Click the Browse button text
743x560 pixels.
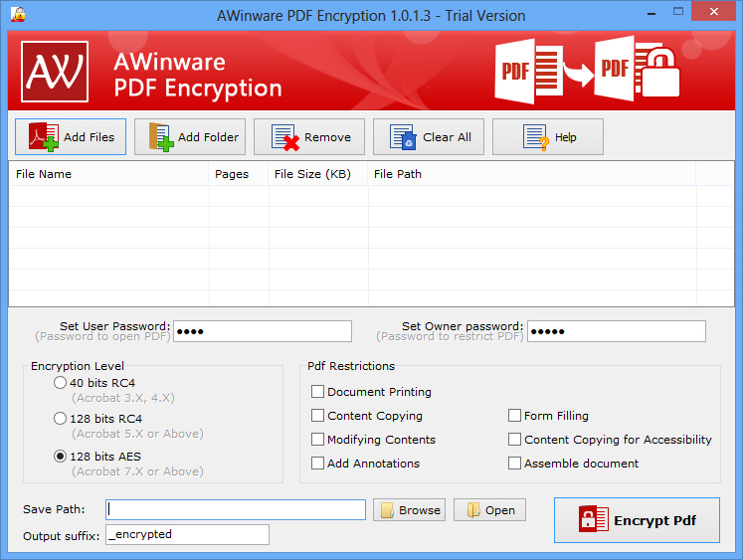click(x=420, y=510)
